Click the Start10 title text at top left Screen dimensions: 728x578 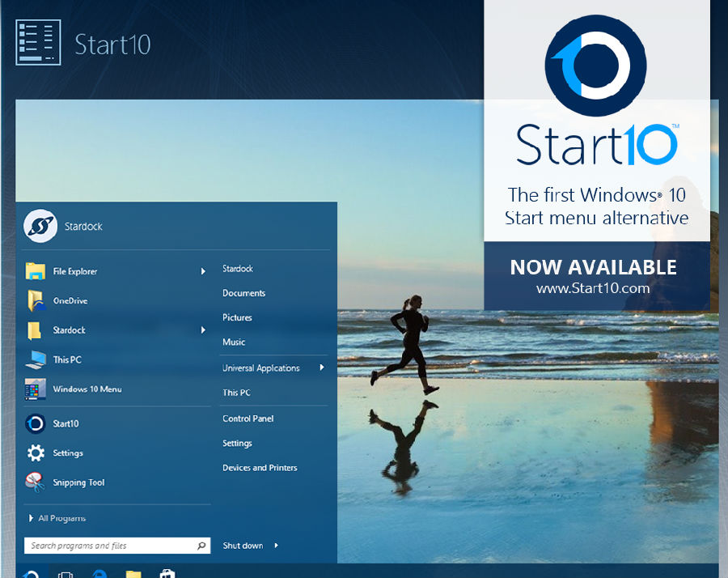coord(112,45)
